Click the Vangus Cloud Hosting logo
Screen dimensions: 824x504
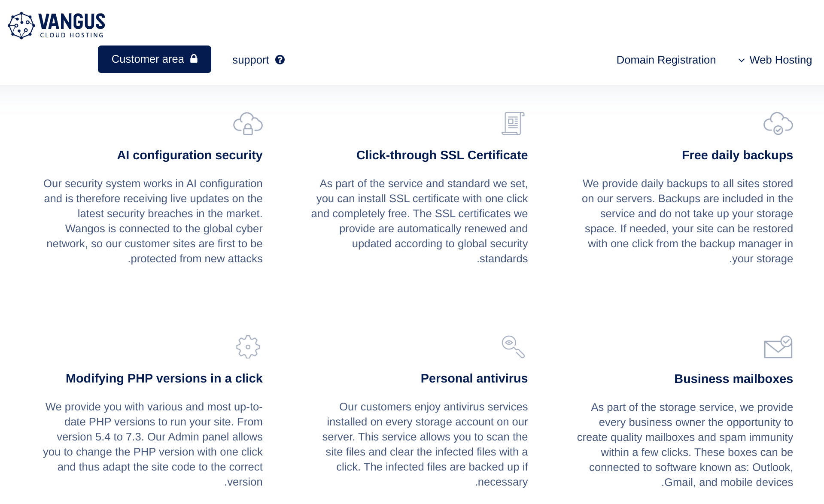(56, 25)
